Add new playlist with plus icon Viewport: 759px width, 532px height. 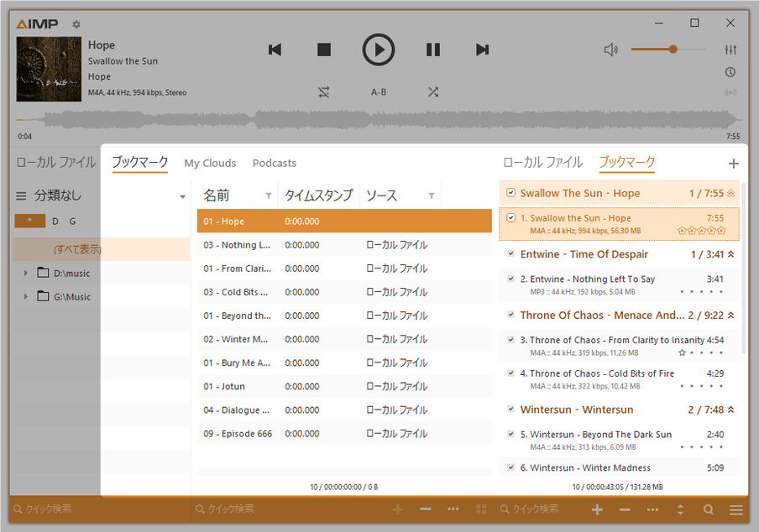point(733,164)
